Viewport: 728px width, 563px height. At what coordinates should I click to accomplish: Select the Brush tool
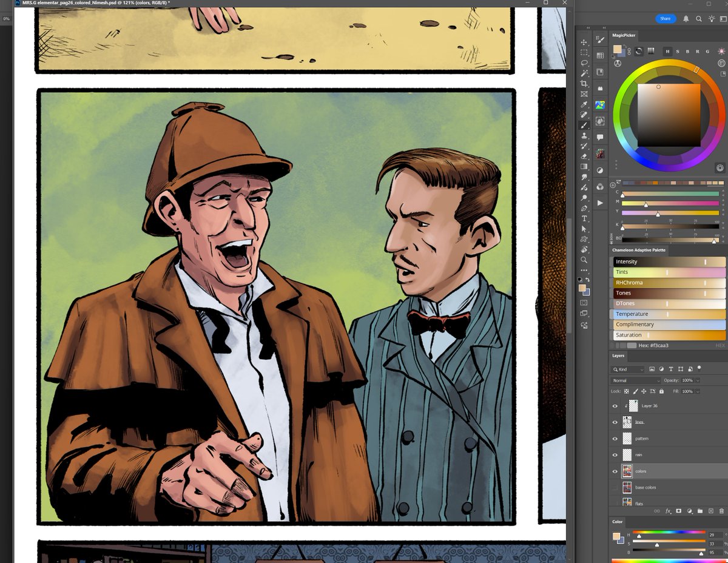pyautogui.click(x=584, y=125)
